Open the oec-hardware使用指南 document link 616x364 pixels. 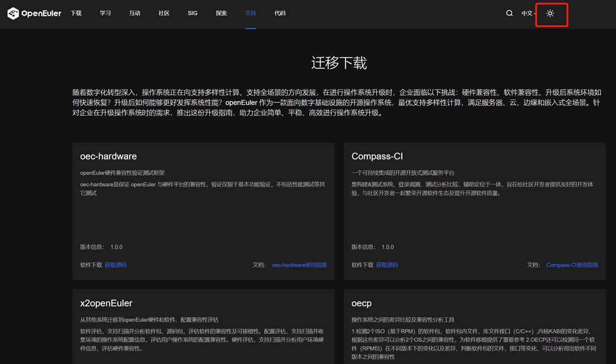[x=299, y=265]
